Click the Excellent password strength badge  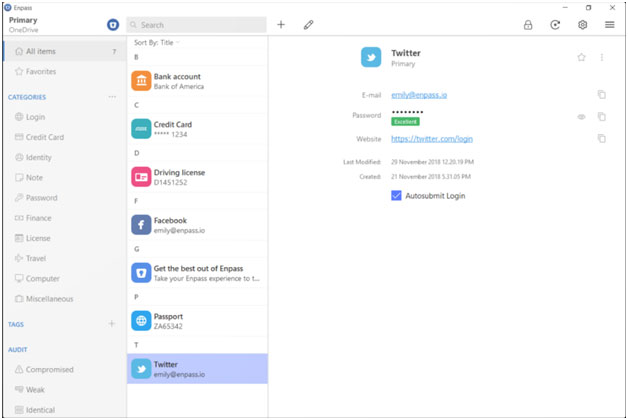(405, 122)
